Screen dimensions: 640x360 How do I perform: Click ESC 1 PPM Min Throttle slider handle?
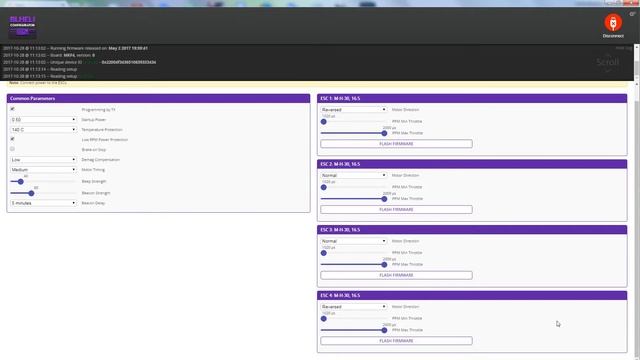point(324,122)
